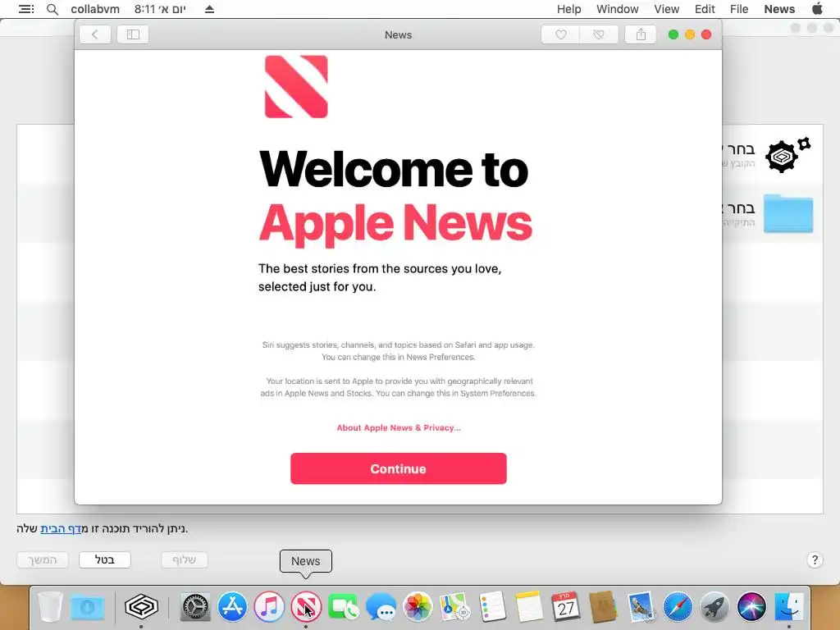Open FaceTime icon in Dock
840x630 pixels.
(x=344, y=606)
